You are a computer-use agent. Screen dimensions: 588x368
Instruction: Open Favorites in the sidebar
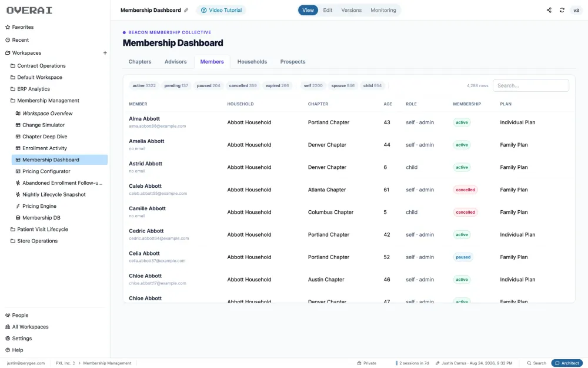[x=19, y=27]
